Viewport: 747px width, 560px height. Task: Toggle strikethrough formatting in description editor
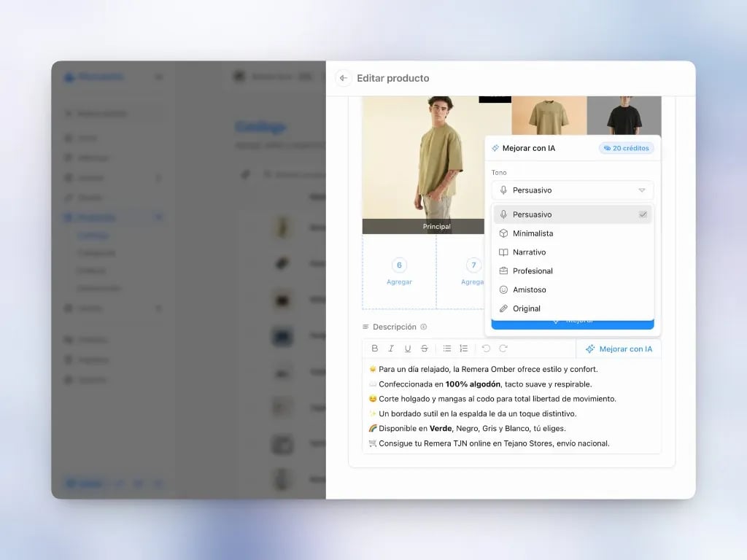tap(424, 349)
